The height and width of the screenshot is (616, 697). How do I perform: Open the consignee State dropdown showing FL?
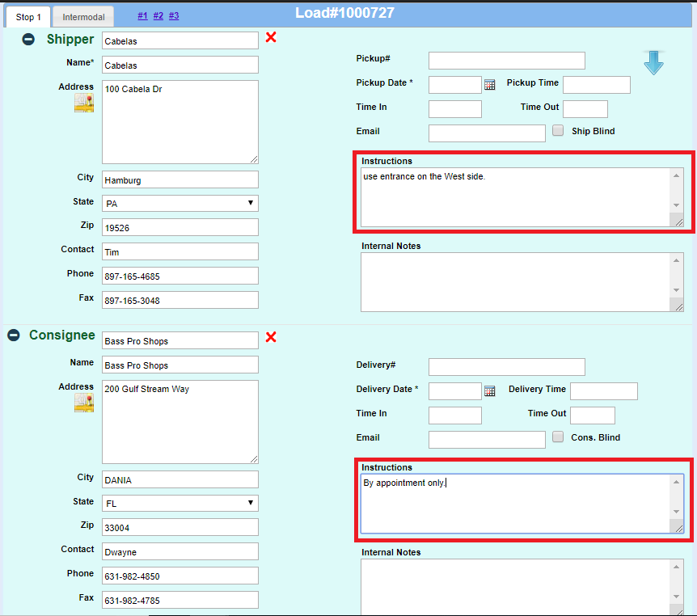(x=180, y=504)
